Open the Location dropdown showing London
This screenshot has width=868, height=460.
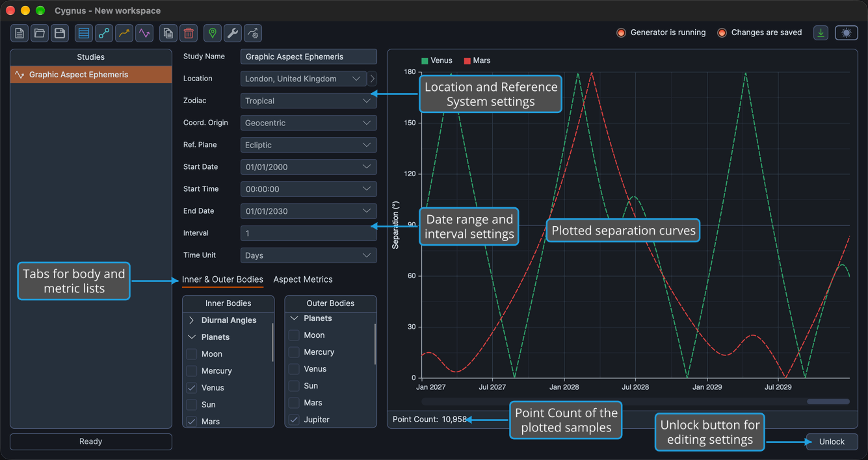coord(304,79)
